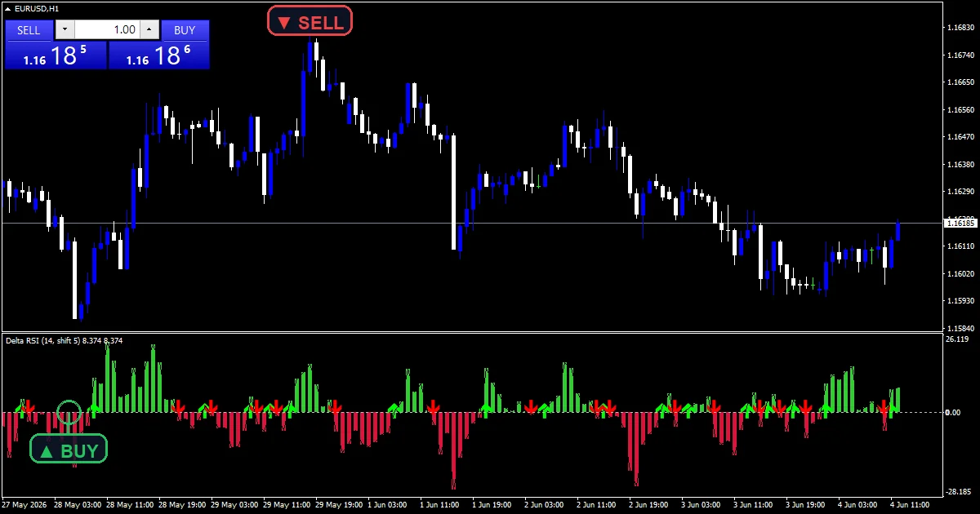
Task: Click the 1.16830 price axis label
Action: click(960, 28)
